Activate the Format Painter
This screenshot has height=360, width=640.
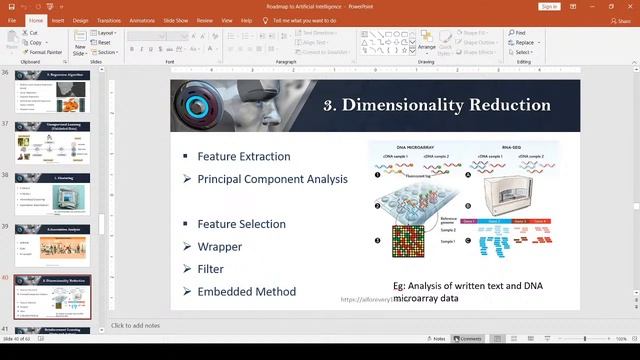tap(42, 52)
